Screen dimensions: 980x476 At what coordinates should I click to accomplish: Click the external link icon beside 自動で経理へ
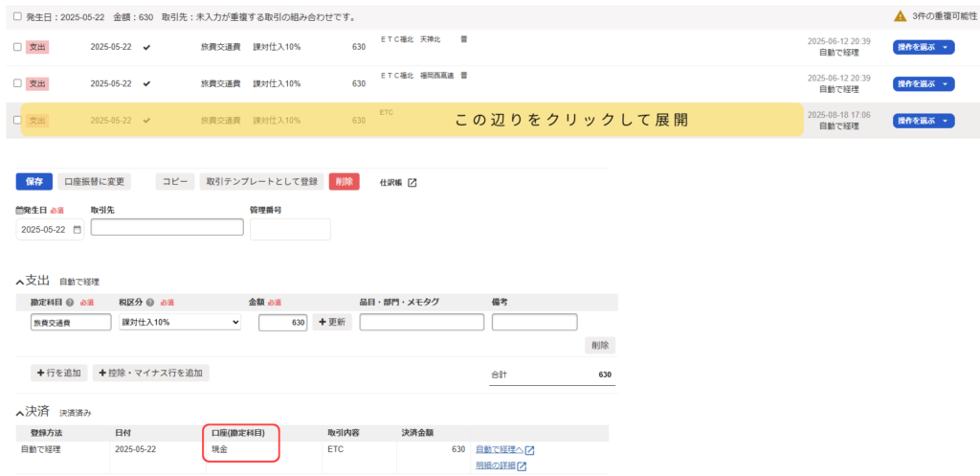(x=529, y=450)
